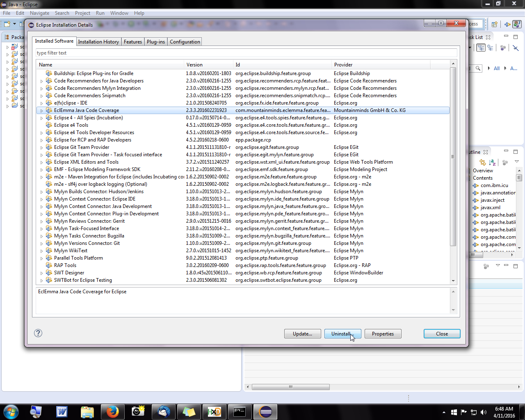Click the Update... button
Image resolution: width=525 pixels, height=420 pixels.
pyautogui.click(x=302, y=334)
